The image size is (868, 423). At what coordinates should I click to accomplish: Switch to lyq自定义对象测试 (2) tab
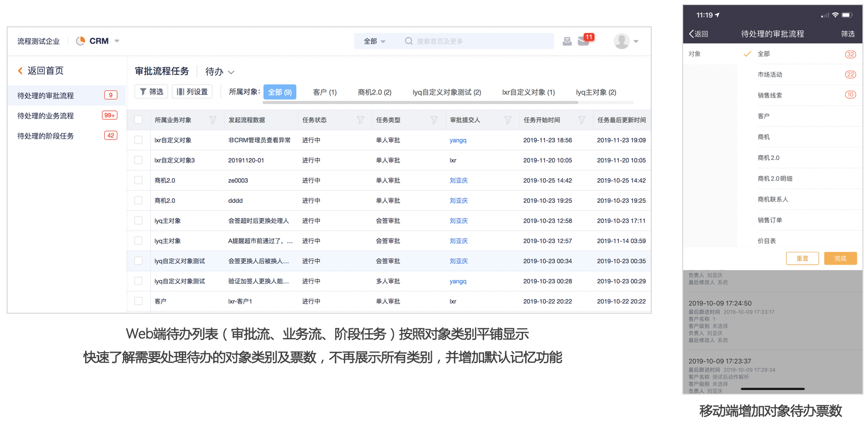[447, 92]
